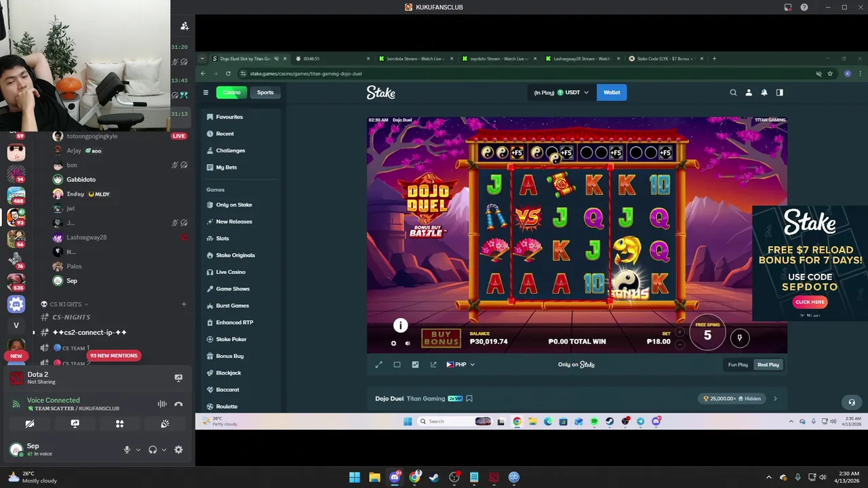Start a Discord activity
Viewport: 868px width, 488px height.
(x=119, y=424)
